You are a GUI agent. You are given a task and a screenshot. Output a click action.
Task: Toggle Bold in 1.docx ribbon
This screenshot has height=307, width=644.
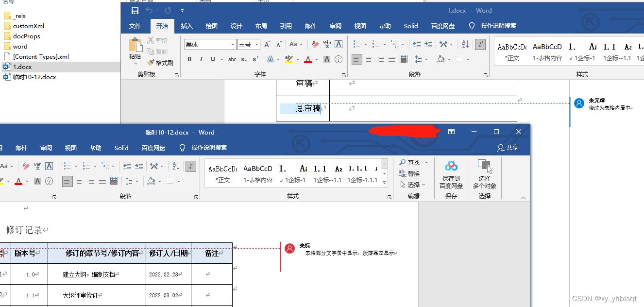coord(189,59)
